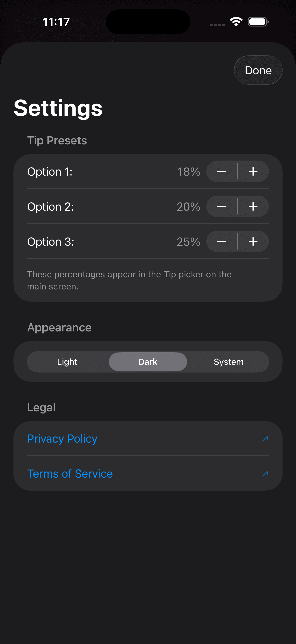Select Light appearance mode
The image size is (296, 644).
[67, 362]
